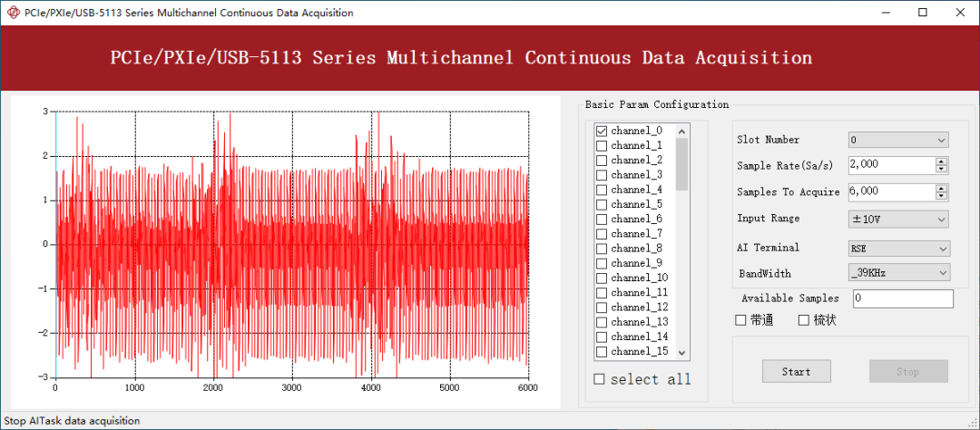Enable the channel_13 checkbox
This screenshot has width=980, height=430.
pos(602,323)
